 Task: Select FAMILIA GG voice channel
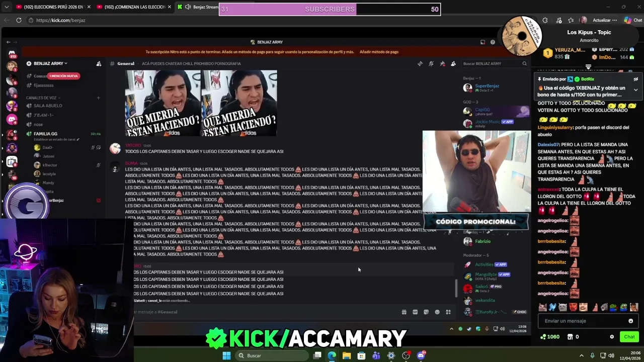coord(45,134)
